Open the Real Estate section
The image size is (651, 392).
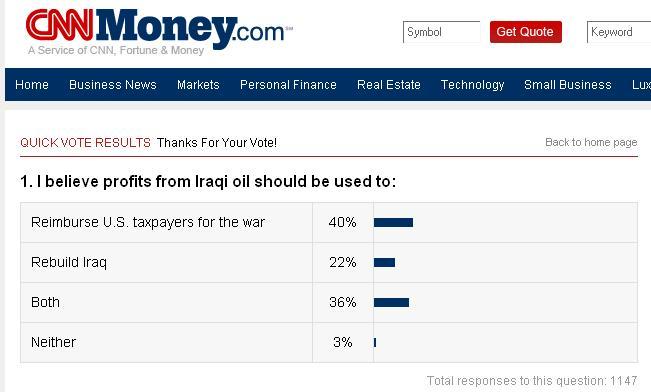(x=389, y=85)
